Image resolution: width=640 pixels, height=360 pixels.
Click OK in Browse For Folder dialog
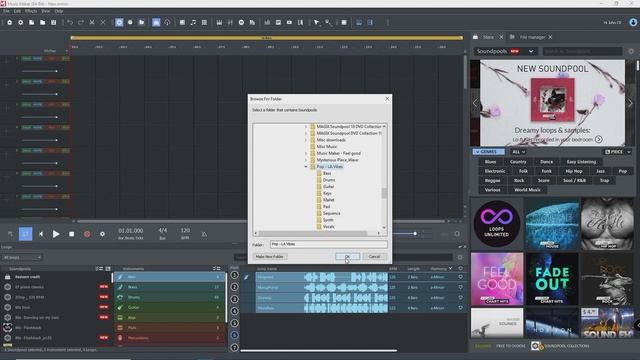(347, 256)
